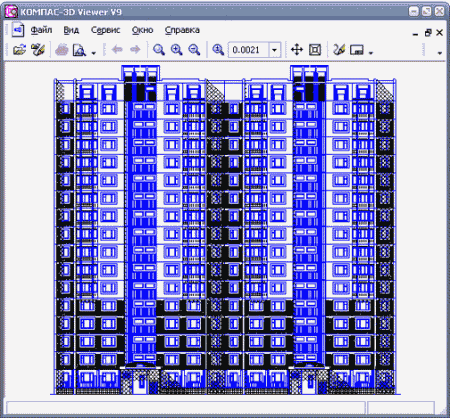Expand the toolbar options arrow at far right
450x418 pixels.
pyautogui.click(x=440, y=53)
